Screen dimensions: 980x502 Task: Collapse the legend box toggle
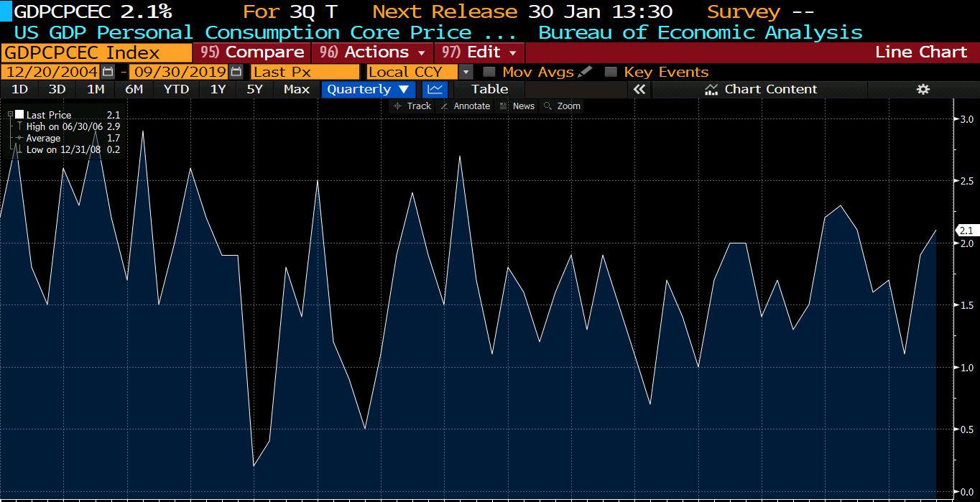click(x=11, y=115)
